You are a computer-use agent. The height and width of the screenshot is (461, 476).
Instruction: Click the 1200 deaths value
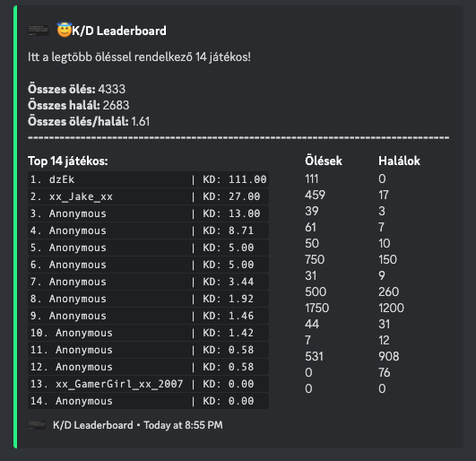pyautogui.click(x=391, y=308)
